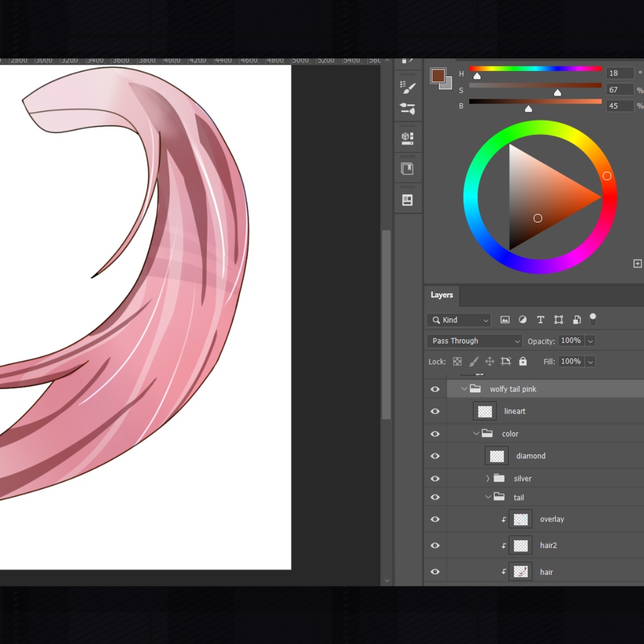Click the Fill 100% field

(571, 362)
